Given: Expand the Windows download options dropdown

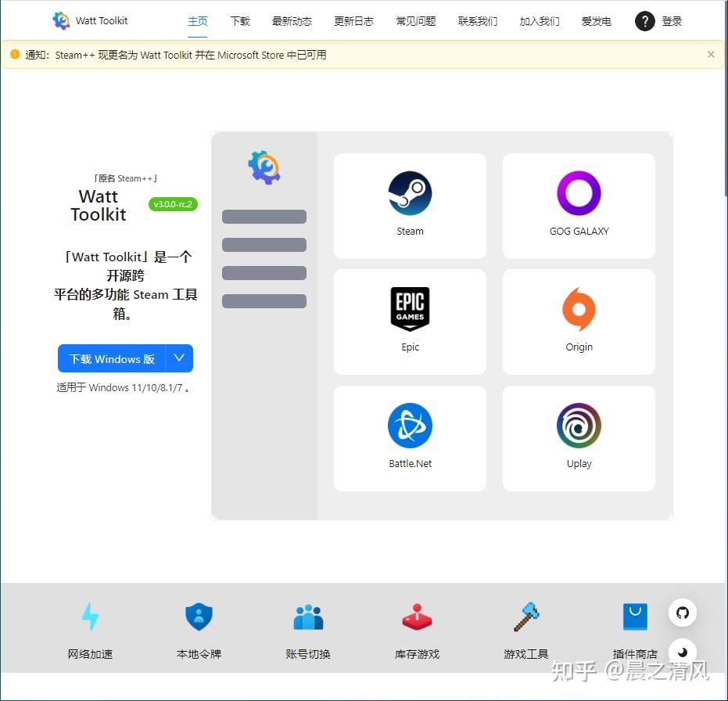Looking at the screenshot, I should coord(179,358).
